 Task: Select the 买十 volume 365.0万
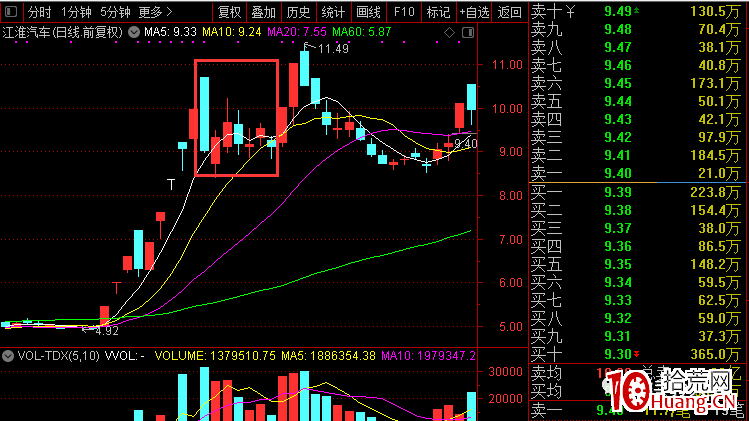(715, 355)
